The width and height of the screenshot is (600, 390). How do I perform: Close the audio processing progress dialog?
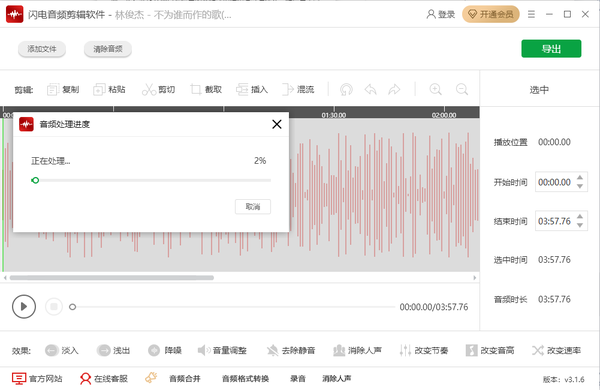point(277,124)
